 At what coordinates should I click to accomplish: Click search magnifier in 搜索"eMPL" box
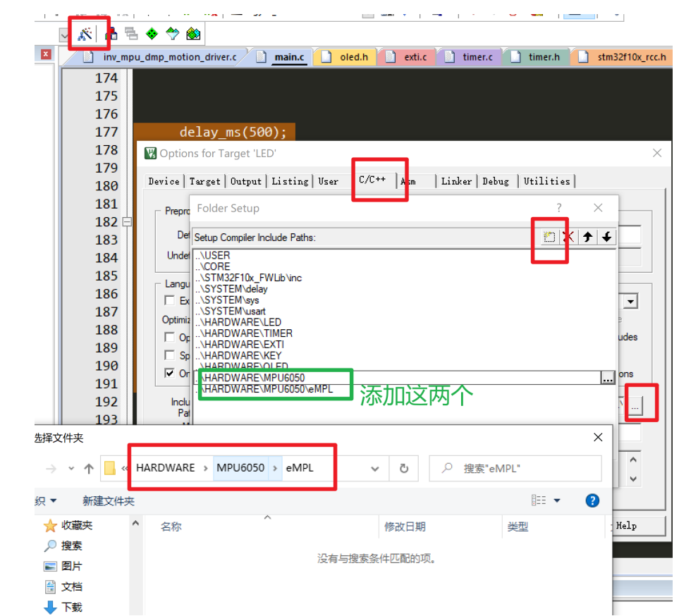(447, 468)
